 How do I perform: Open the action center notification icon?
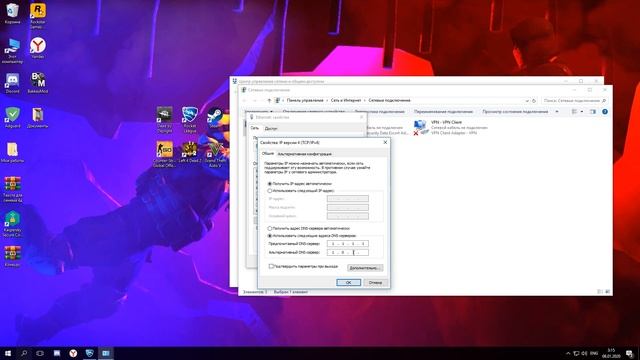629,353
